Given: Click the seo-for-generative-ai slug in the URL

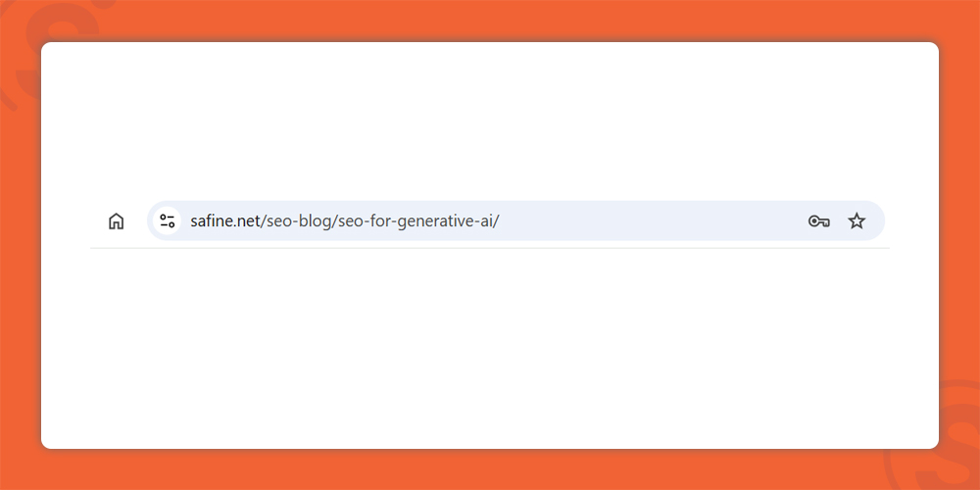Looking at the screenshot, I should click(x=416, y=221).
